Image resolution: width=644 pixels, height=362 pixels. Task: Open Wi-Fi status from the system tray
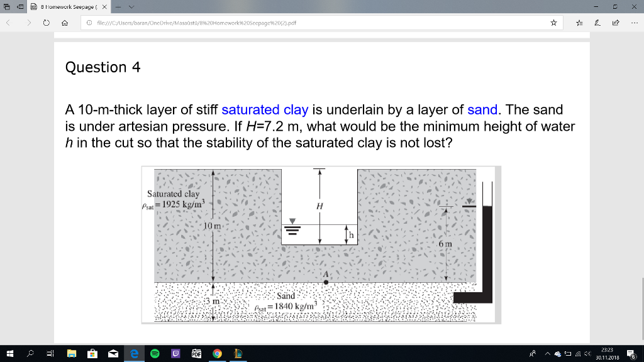pyautogui.click(x=577, y=354)
